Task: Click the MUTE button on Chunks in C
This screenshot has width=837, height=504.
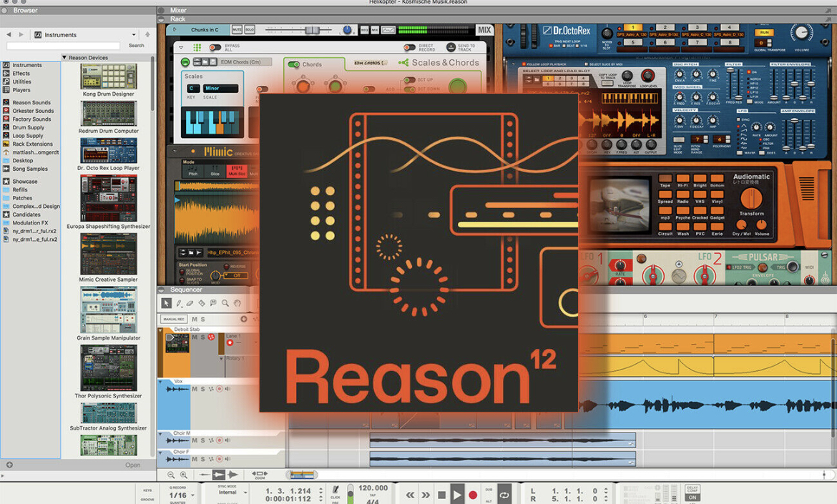Action: 237,30
